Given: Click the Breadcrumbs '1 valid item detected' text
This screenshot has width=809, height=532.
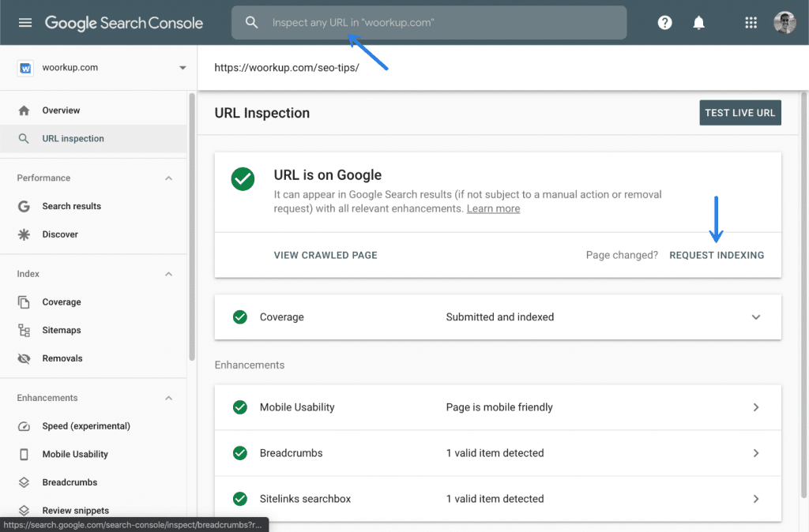Looking at the screenshot, I should (495, 453).
